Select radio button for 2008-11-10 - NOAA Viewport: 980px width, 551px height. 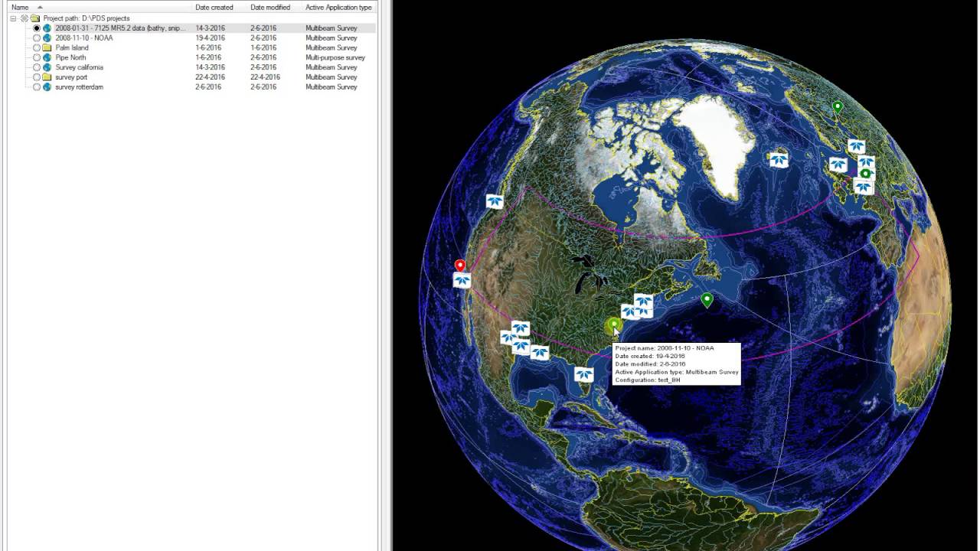click(x=36, y=37)
